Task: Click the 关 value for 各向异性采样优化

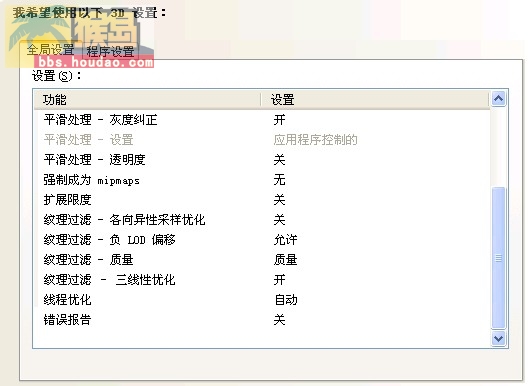Action: (x=280, y=220)
